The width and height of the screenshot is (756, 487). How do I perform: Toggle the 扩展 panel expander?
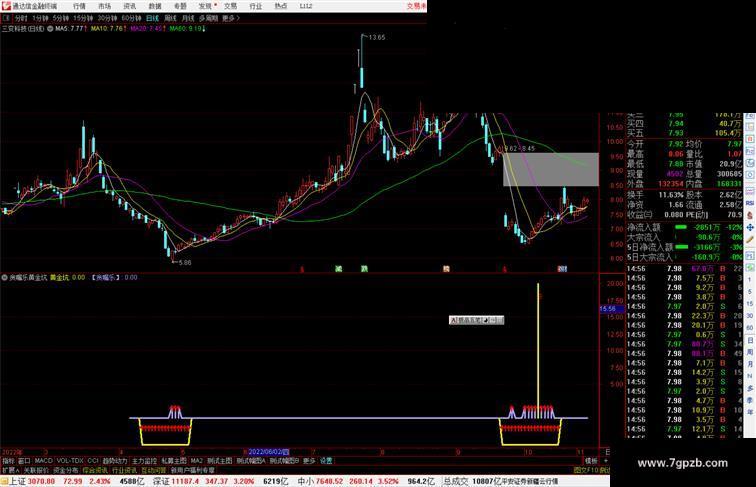pyautogui.click(x=10, y=470)
